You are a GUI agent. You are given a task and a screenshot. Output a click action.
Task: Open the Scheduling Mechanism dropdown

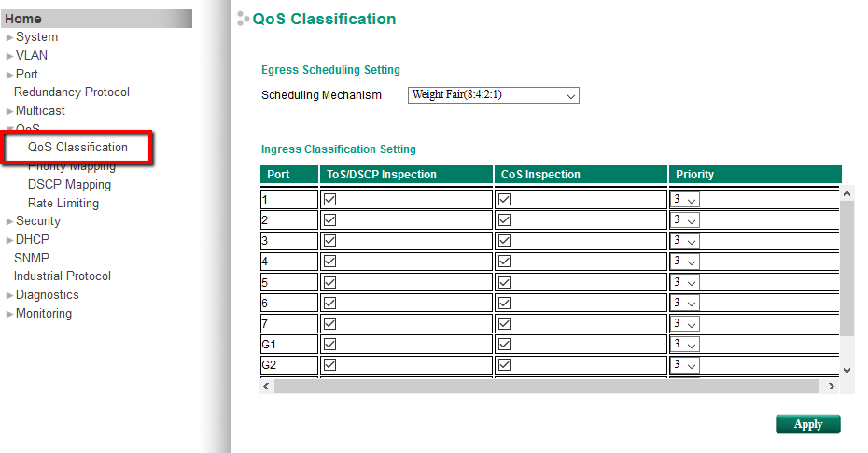(x=494, y=95)
